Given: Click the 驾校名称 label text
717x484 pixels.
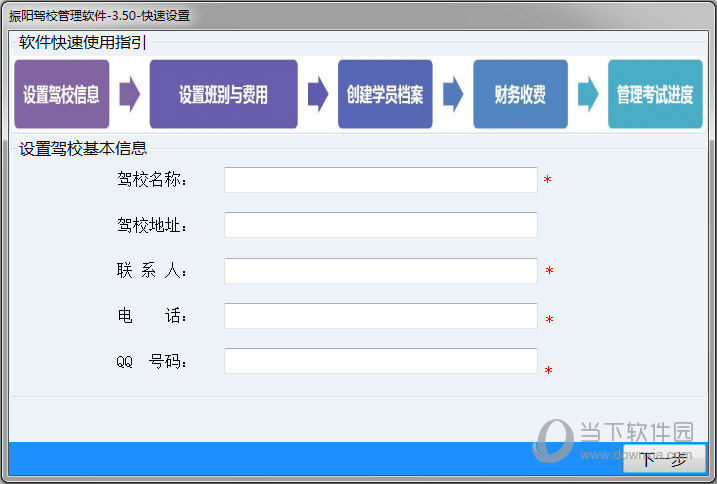Looking at the screenshot, I should (x=152, y=179).
